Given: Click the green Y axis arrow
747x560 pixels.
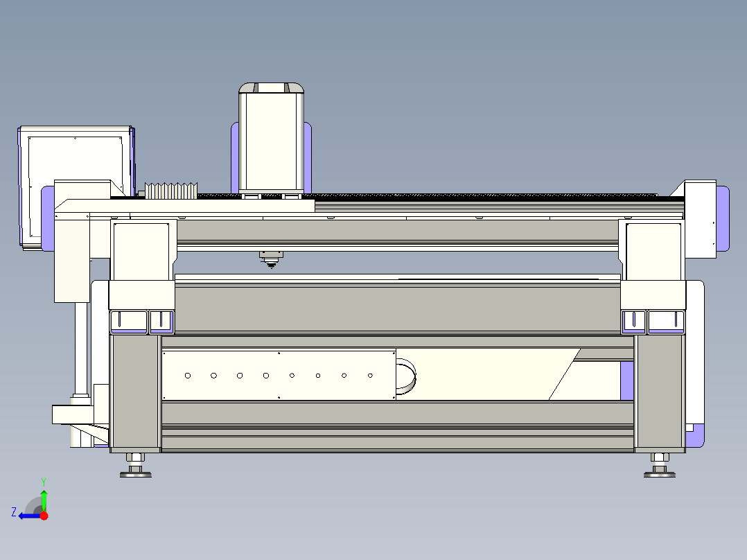Looking at the screenshot, I should pos(44,496).
